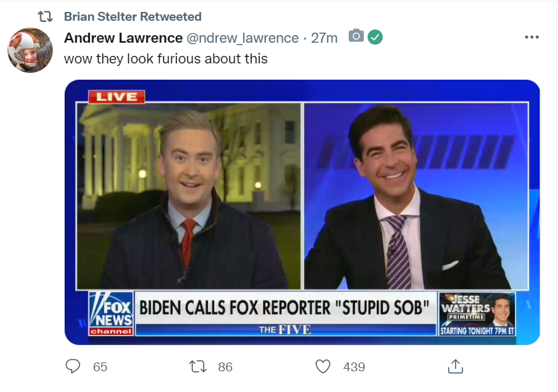Open the Brian Stelter Retweeted link

pyautogui.click(x=133, y=16)
